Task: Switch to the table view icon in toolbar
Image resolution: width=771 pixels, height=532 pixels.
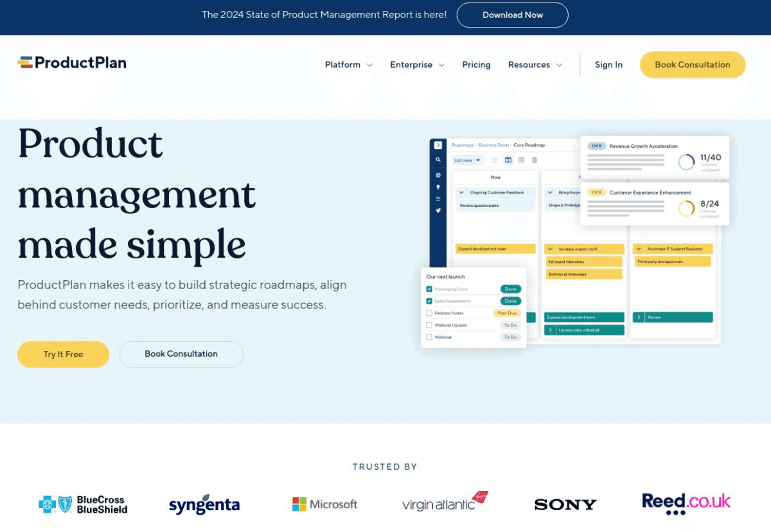Action: click(522, 160)
